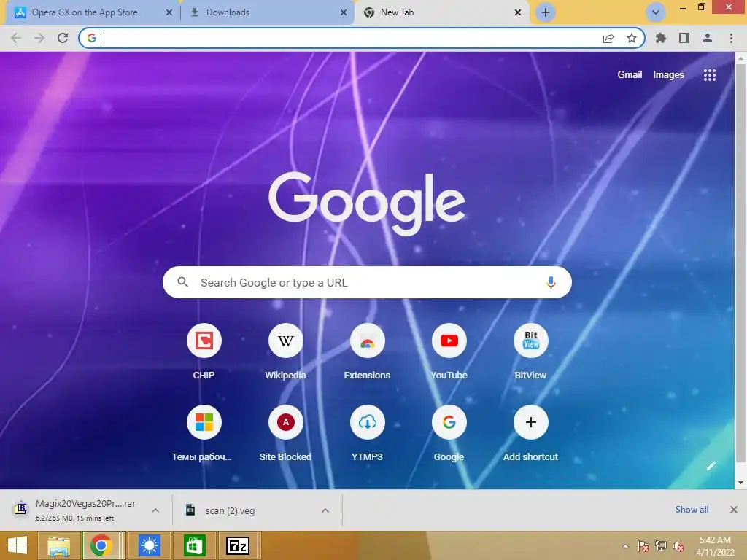Screen dimensions: 747x560
Task: Click the magnifier icon in search box
Action: point(182,282)
